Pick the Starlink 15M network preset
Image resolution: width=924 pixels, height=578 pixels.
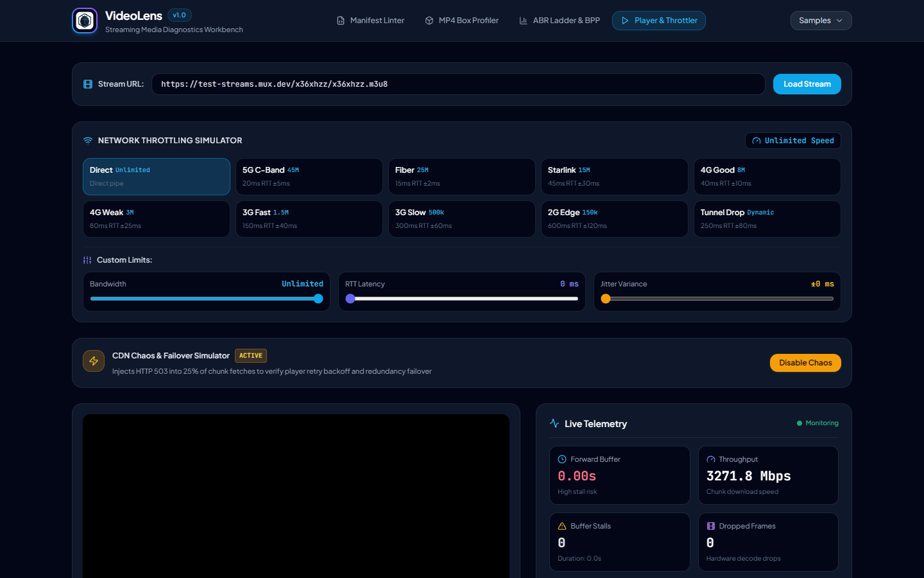[615, 177]
